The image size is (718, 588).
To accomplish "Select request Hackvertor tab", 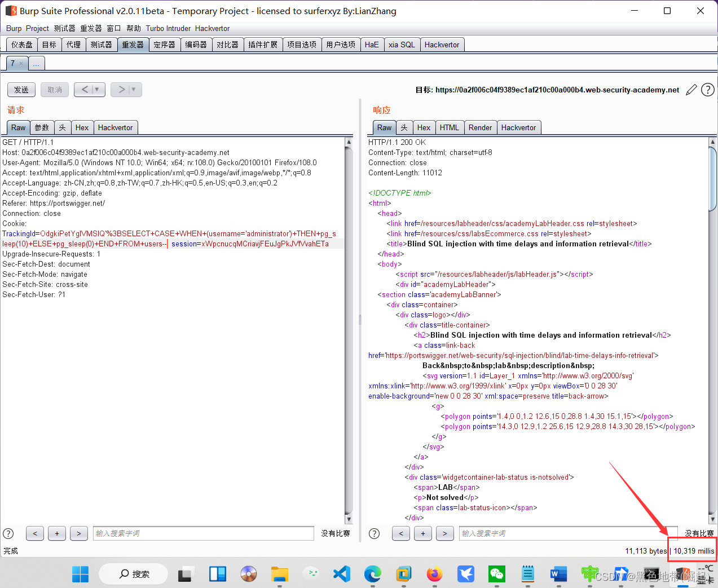I will coord(116,127).
